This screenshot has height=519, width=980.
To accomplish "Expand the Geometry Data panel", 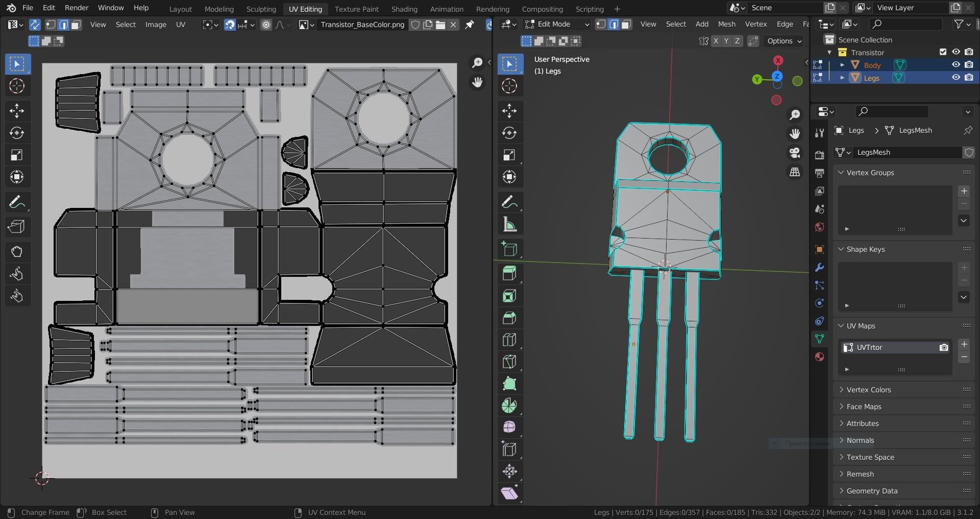I will (872, 491).
